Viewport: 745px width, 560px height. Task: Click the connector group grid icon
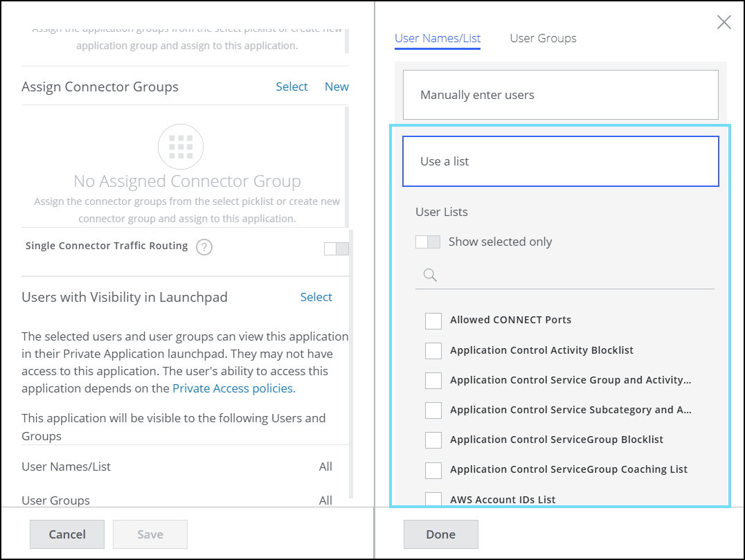pyautogui.click(x=181, y=147)
